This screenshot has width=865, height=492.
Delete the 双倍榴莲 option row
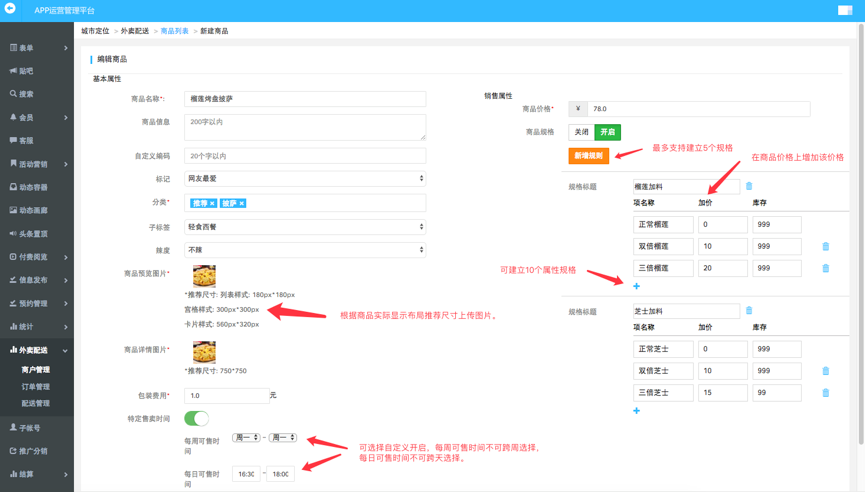(825, 246)
